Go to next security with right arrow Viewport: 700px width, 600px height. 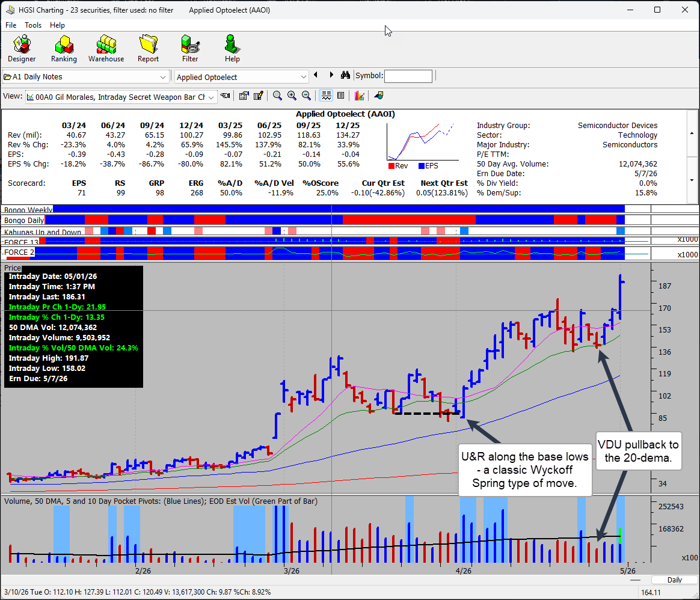(331, 75)
